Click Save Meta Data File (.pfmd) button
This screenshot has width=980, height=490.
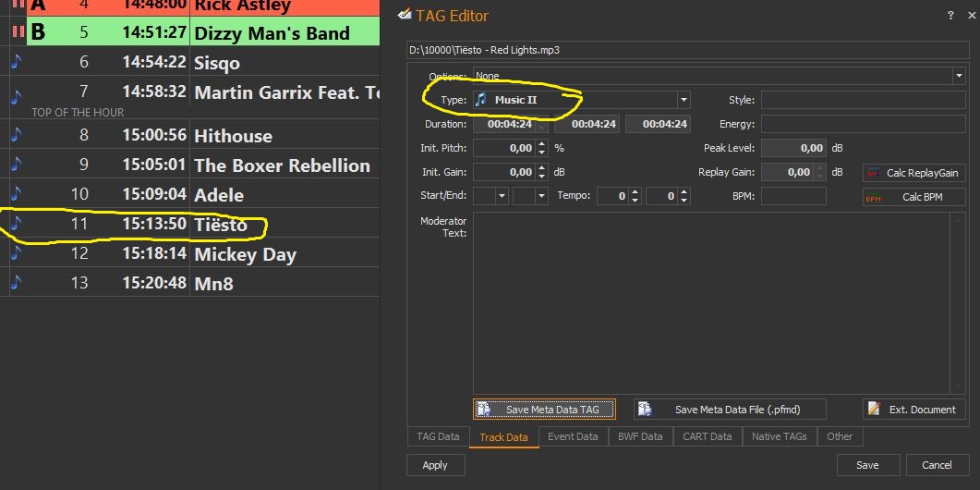pyautogui.click(x=730, y=410)
